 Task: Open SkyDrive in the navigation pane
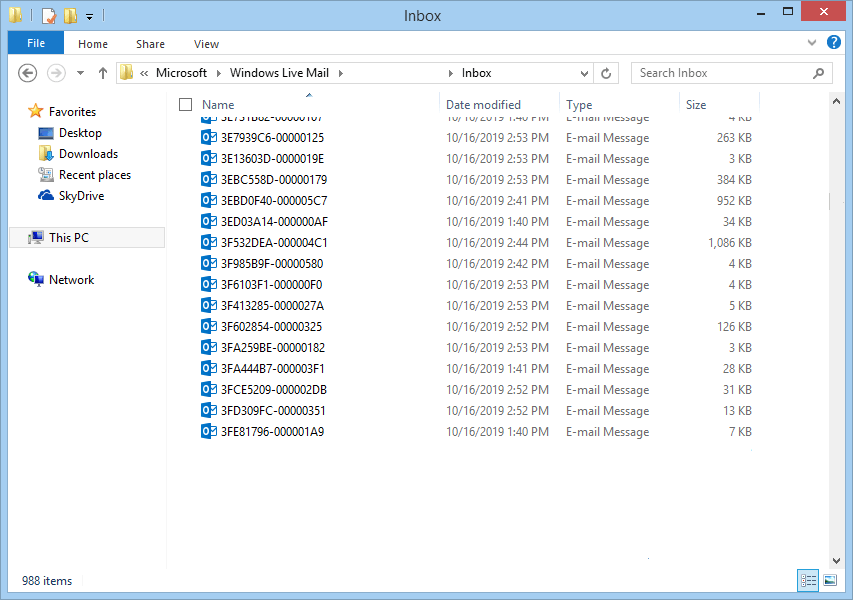[81, 196]
